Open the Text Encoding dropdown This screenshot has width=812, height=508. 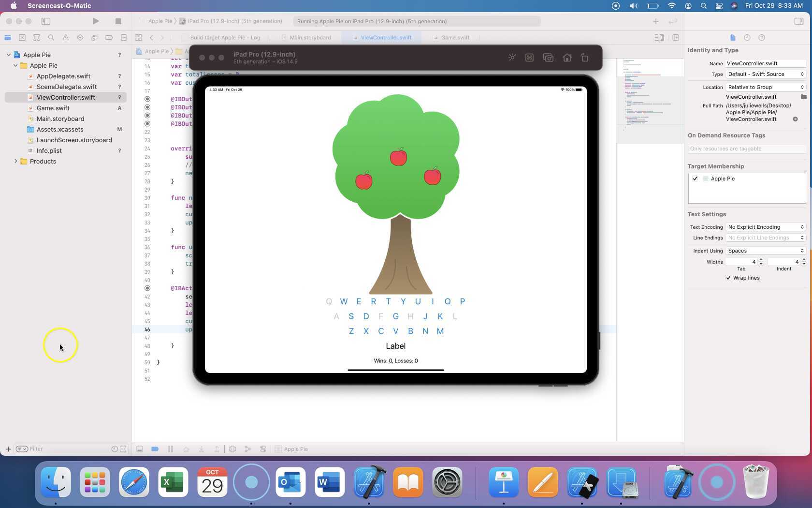tap(765, 227)
